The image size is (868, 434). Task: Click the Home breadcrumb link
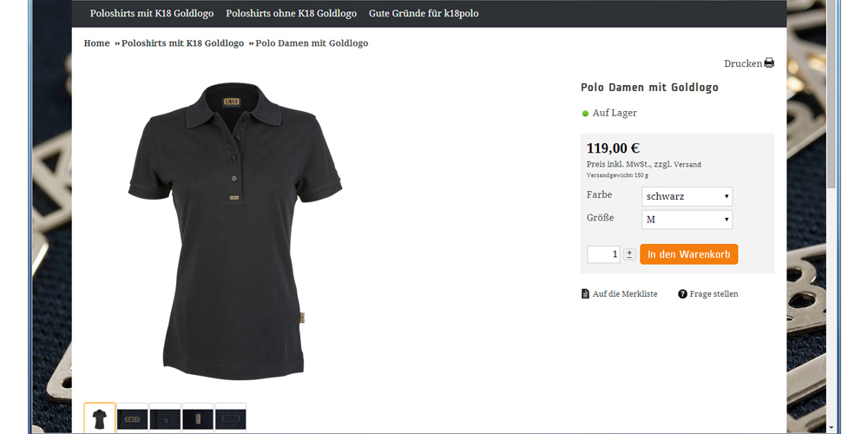coord(96,43)
